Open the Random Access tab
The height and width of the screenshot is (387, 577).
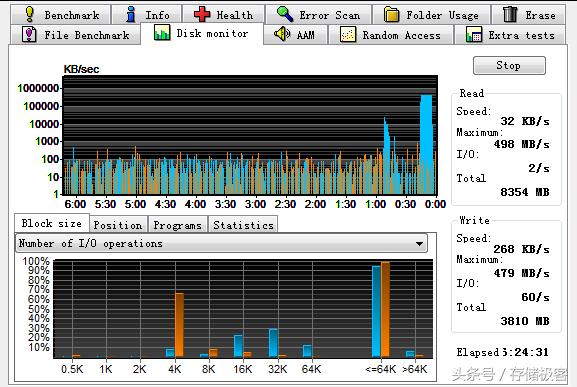pyautogui.click(x=391, y=35)
